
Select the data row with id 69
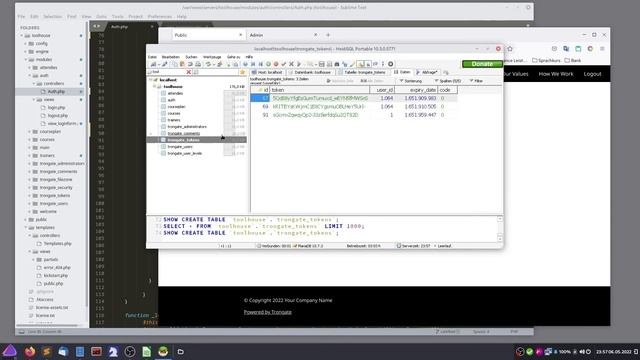tap(353, 107)
